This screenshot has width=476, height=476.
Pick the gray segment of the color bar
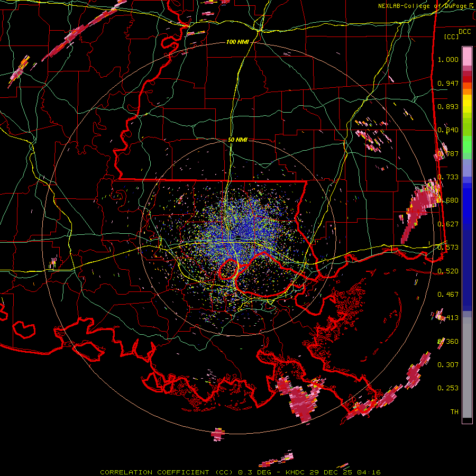(x=467, y=368)
